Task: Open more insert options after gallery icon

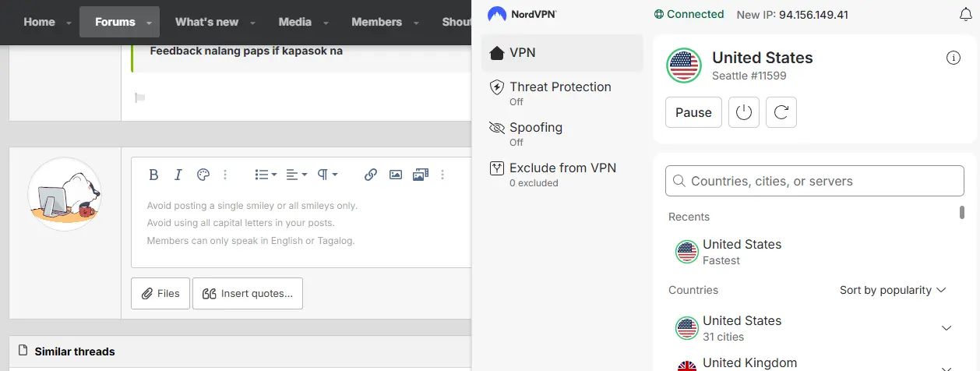Action: (x=442, y=175)
